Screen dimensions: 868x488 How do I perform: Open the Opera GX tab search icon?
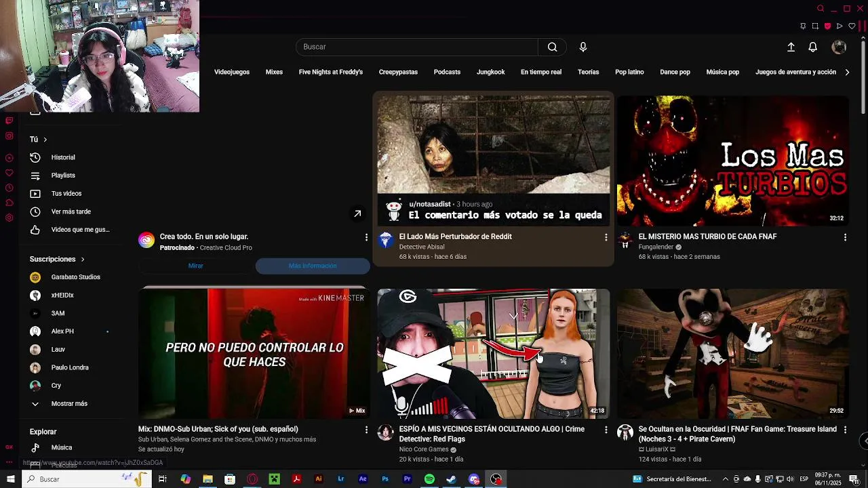(821, 9)
